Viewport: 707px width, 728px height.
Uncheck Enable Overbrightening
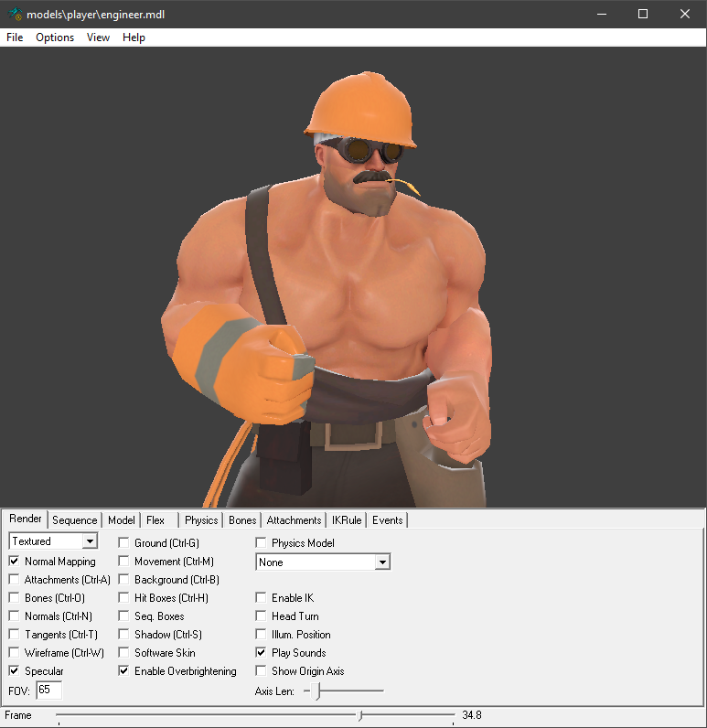(123, 671)
